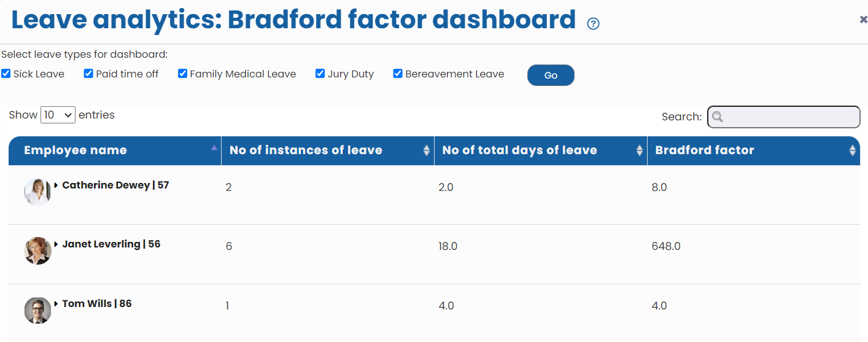Close the Bradford factor dashboard
Image resolution: width=868 pixels, height=342 pixels.
[x=863, y=20]
